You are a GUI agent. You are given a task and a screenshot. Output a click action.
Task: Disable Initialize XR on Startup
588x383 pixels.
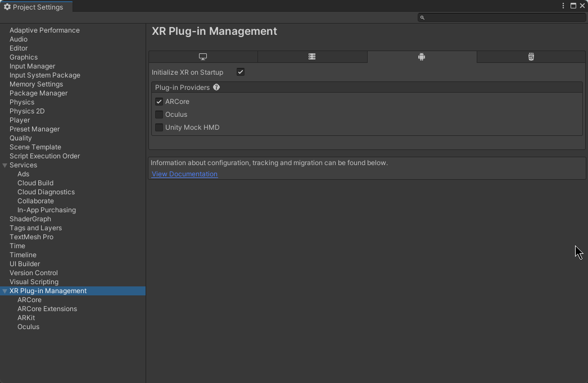tap(241, 72)
